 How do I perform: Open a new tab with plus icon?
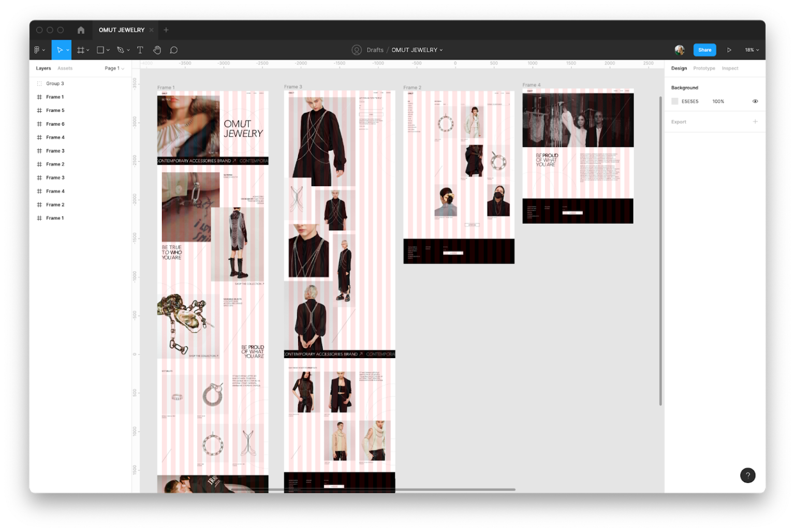[166, 30]
